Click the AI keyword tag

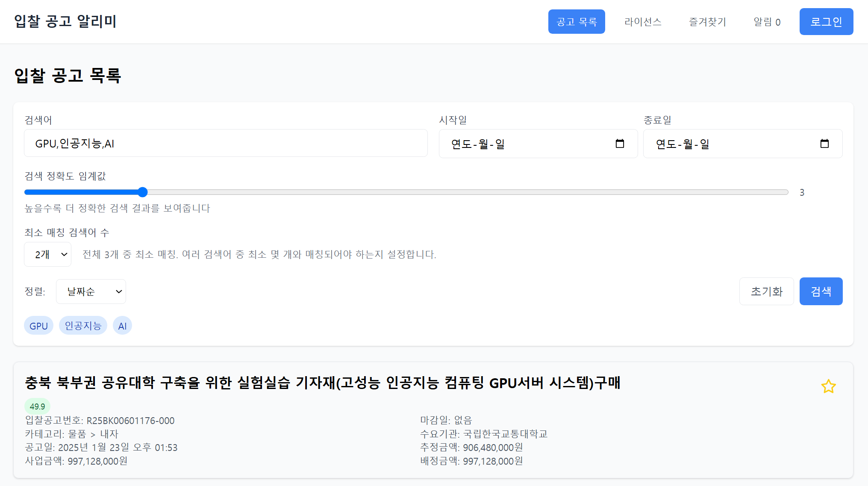tap(122, 326)
